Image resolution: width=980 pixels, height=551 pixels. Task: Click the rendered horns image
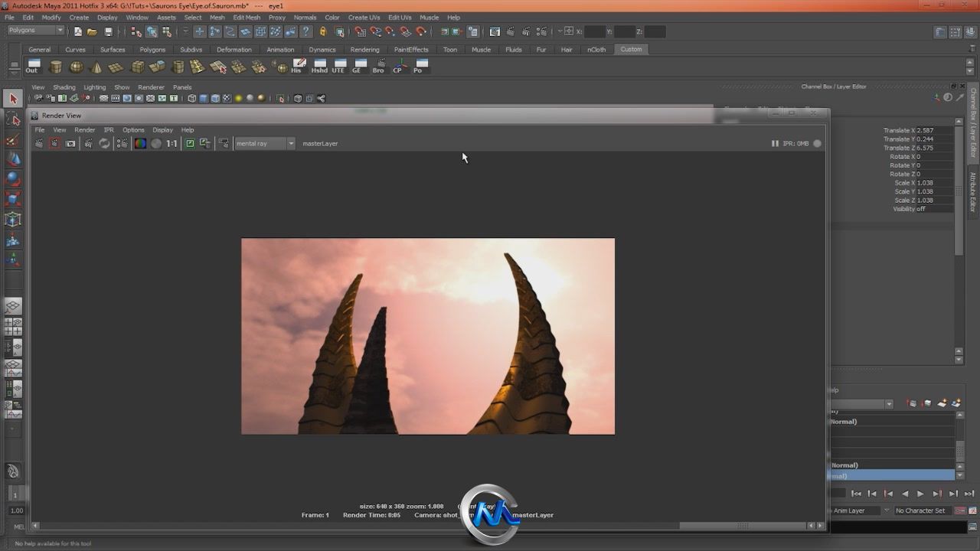tap(428, 336)
